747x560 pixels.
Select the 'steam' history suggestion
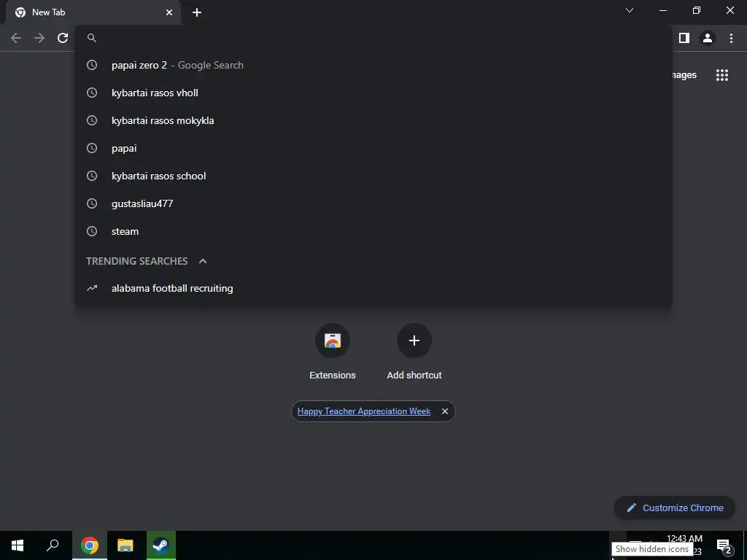(373, 231)
